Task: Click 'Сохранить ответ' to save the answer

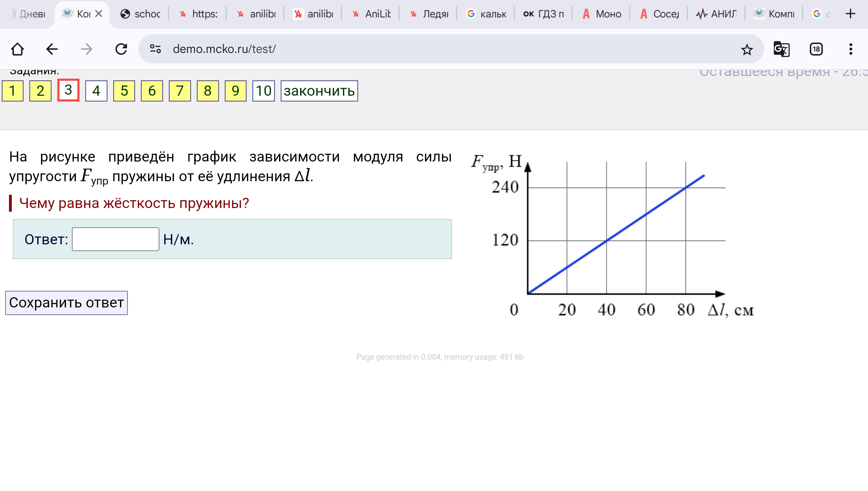Action: point(66,303)
